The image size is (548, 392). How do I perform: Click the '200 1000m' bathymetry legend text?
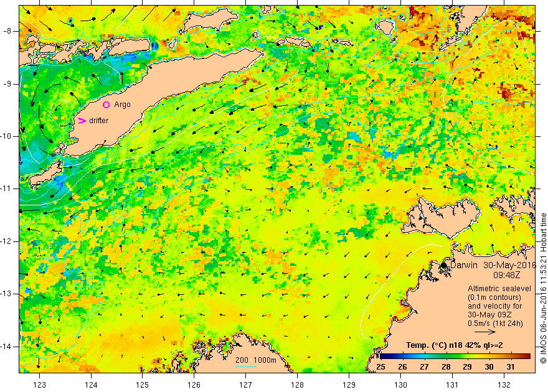click(x=256, y=360)
